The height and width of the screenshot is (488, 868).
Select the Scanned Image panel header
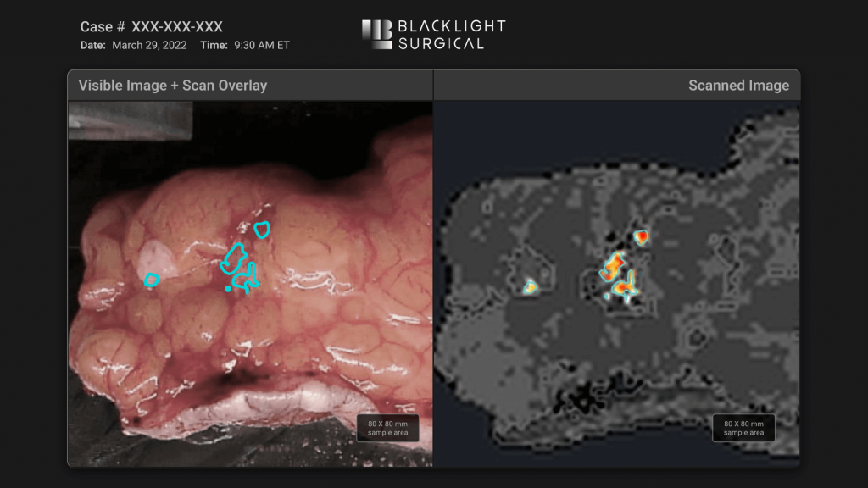point(737,86)
